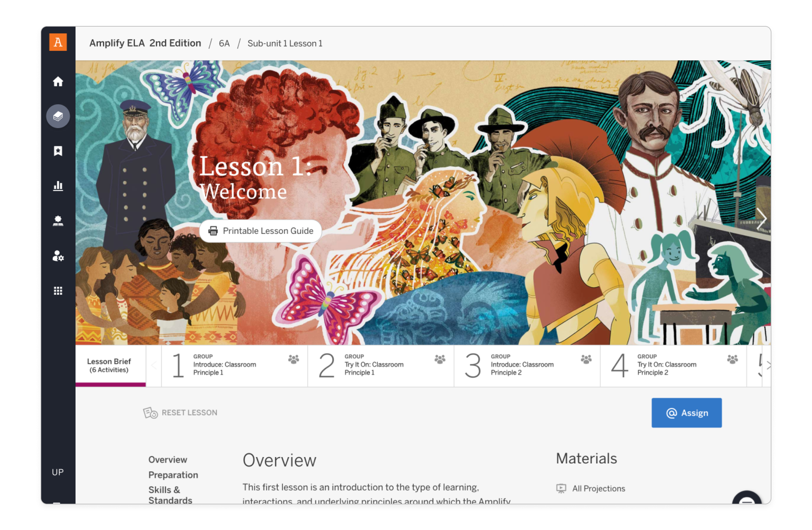Open the bar chart reporting icon
Screen dimensions: 812x530
click(58, 186)
